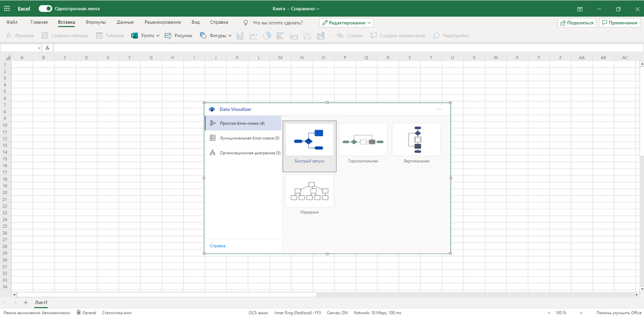The height and width of the screenshot is (316, 644).
Task: Click the 'Что вы хотите сделать?' search box
Action: (273, 23)
